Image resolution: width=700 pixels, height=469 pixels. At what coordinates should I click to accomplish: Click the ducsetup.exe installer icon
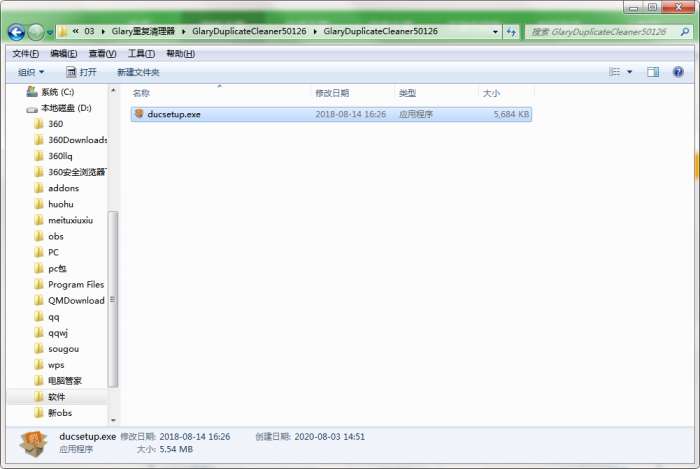click(x=139, y=114)
